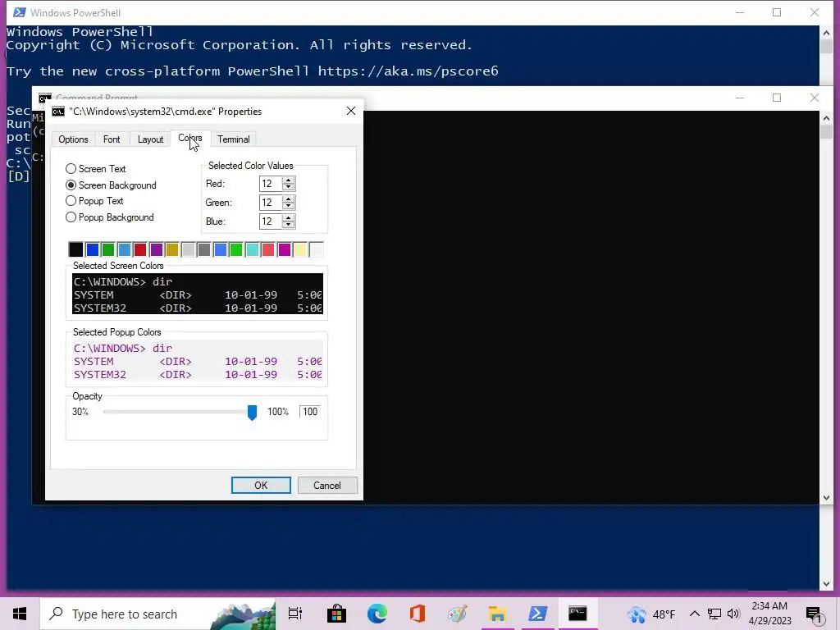
Task: Click the Green color value field
Action: pyautogui.click(x=271, y=203)
